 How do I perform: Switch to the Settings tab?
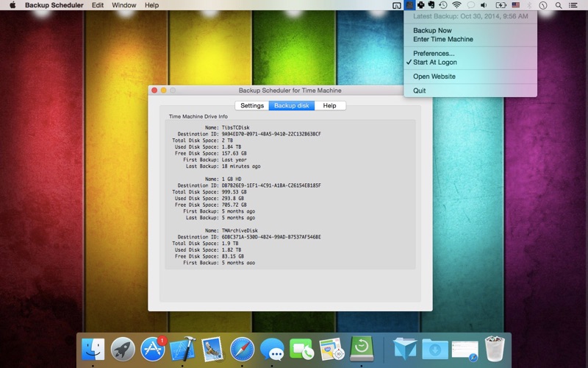pos(251,106)
